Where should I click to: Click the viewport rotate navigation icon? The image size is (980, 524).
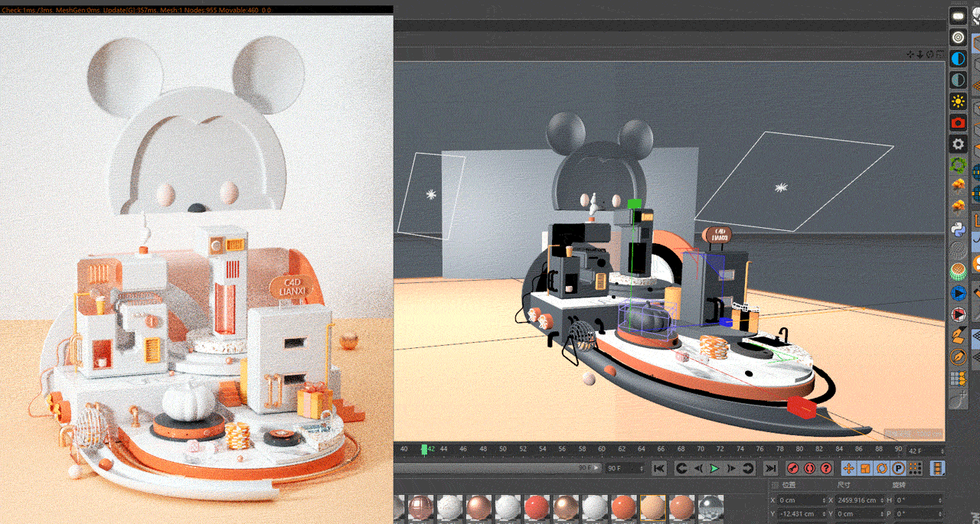(x=929, y=55)
